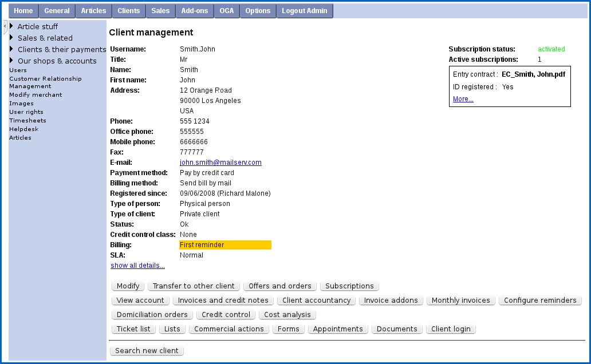Click Search new client
The image size is (591, 364).
147,350
